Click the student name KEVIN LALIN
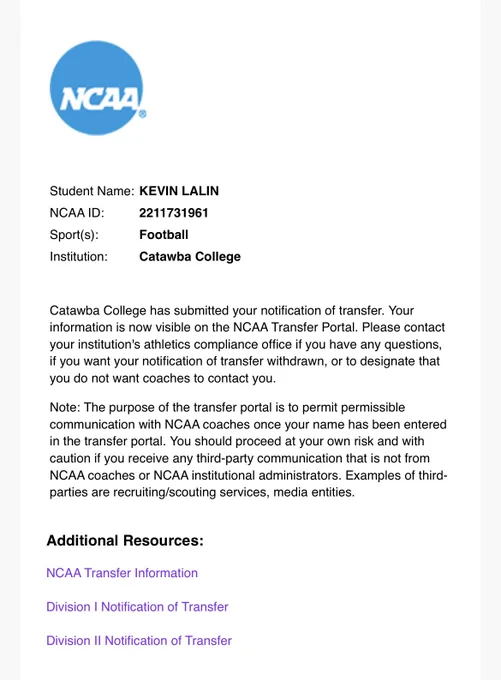The width and height of the screenshot is (501, 680). click(179, 191)
